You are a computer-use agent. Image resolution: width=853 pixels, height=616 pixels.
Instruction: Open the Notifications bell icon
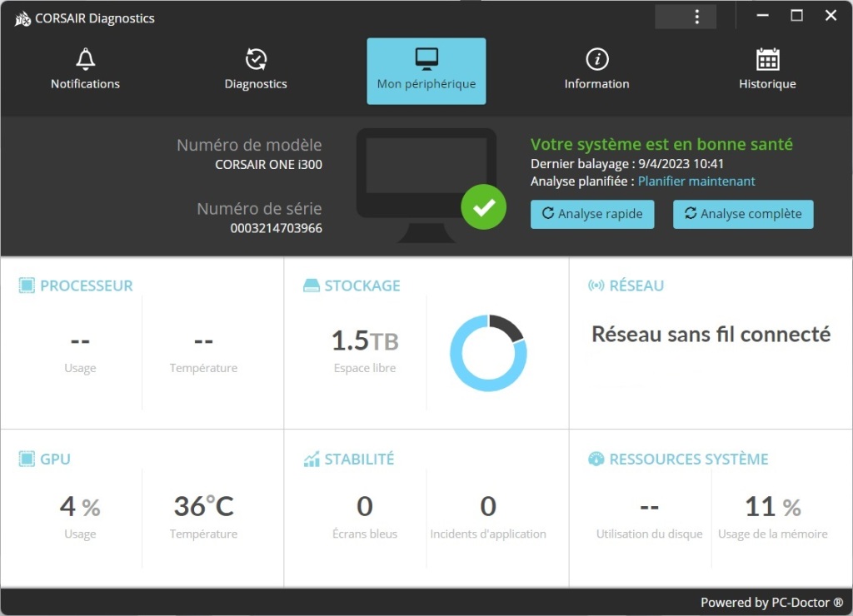pyautogui.click(x=85, y=58)
